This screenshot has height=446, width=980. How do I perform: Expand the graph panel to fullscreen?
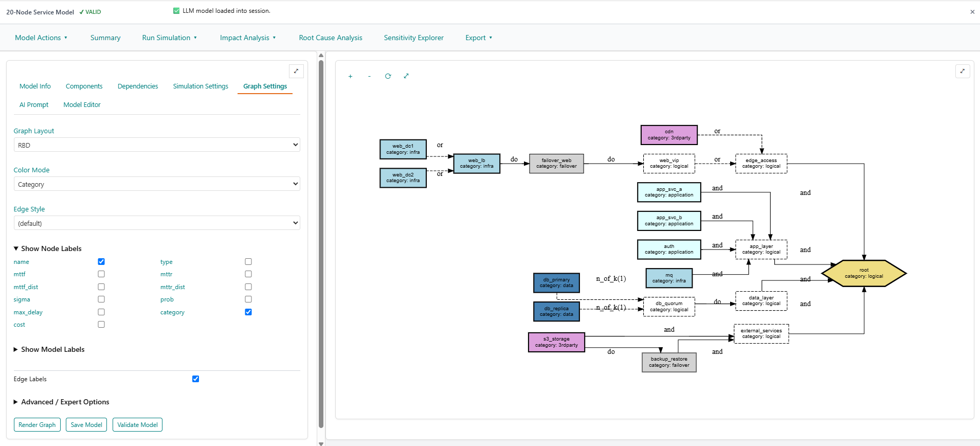click(963, 71)
